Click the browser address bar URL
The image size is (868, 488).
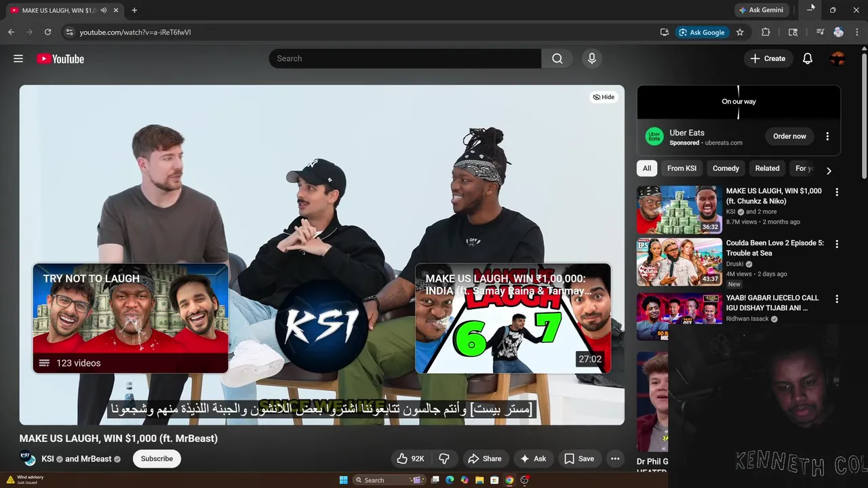point(135,32)
